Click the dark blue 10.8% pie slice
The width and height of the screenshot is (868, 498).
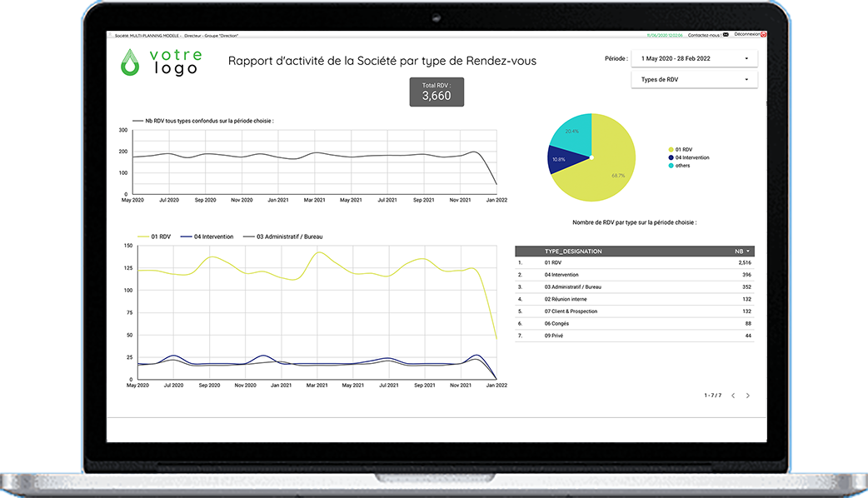[564, 159]
